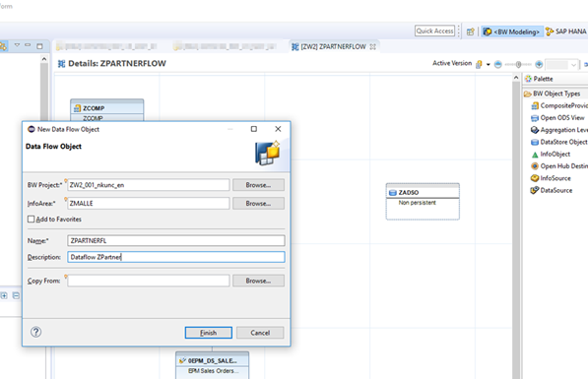Click the Copy From input field

point(149,281)
